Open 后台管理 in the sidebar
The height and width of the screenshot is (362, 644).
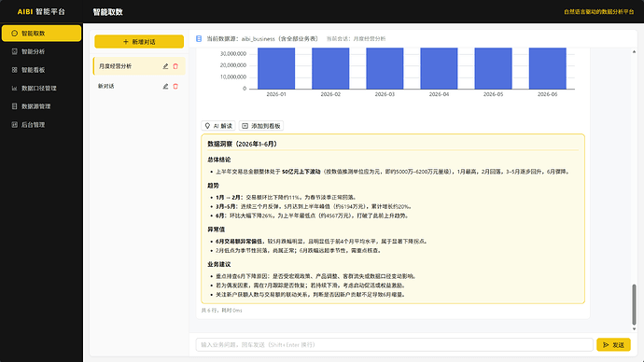(x=41, y=125)
